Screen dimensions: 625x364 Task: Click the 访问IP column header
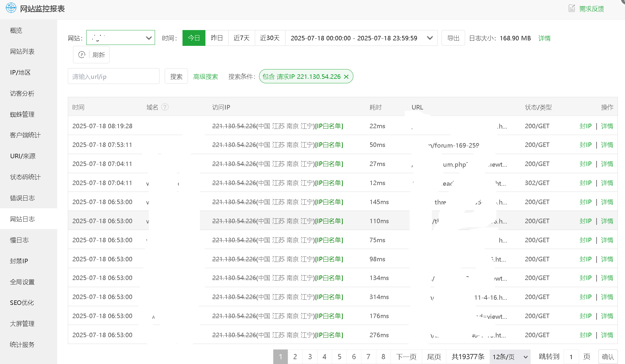(x=221, y=107)
